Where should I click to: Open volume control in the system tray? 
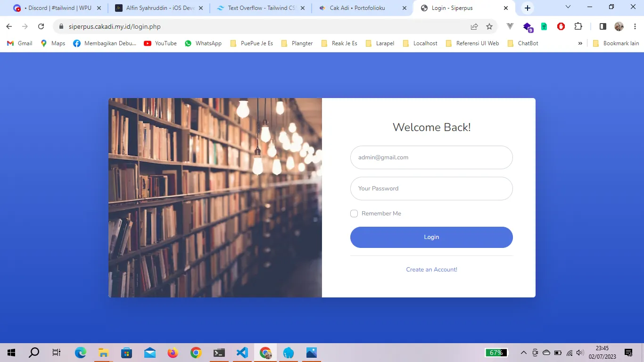pos(580,353)
